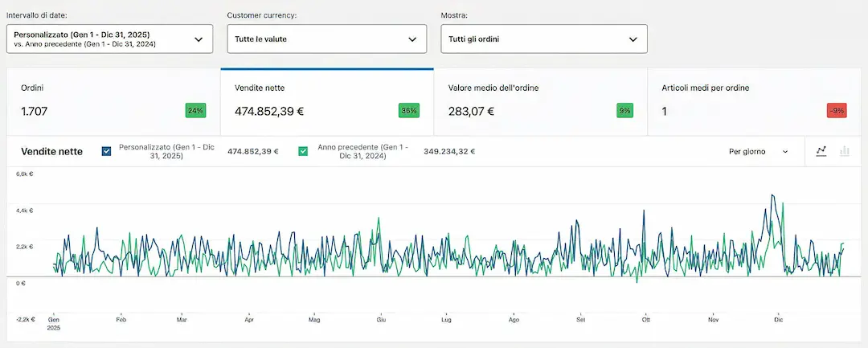Image resolution: width=868 pixels, height=348 pixels.
Task: Select the Vendite nette summary tab
Action: click(x=326, y=102)
